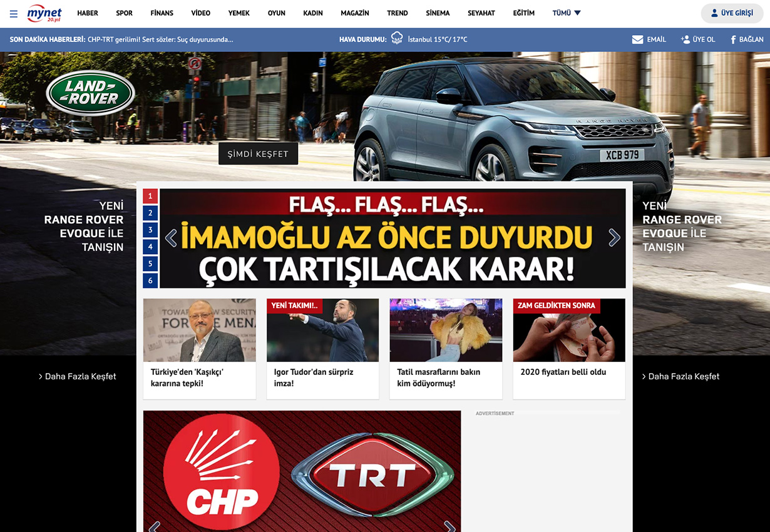The width and height of the screenshot is (770, 532).
Task: Click the Land Rover logo
Action: coord(90,93)
